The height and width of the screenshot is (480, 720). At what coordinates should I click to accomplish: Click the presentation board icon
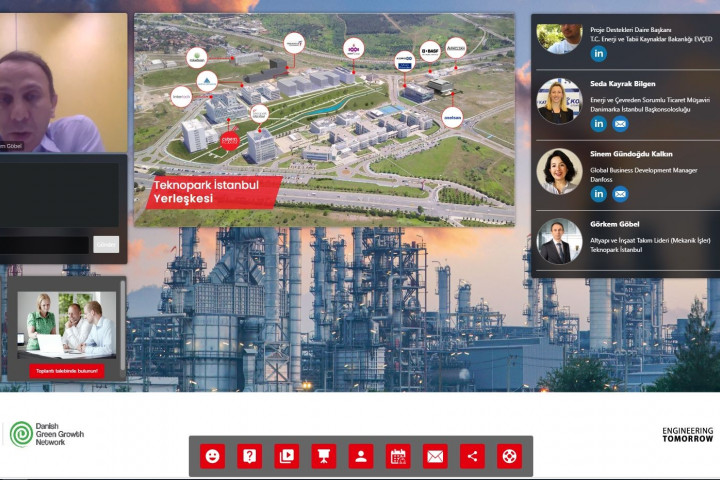click(324, 456)
